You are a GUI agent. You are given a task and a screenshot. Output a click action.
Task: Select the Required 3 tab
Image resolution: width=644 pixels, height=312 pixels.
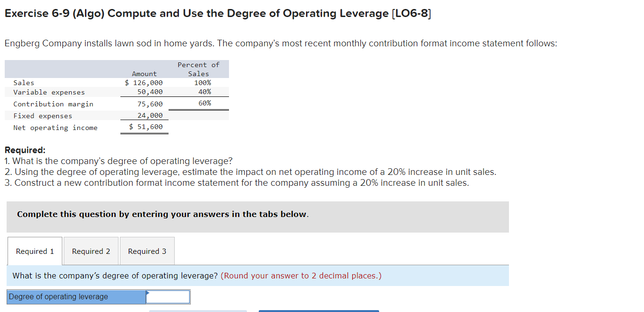(x=147, y=251)
